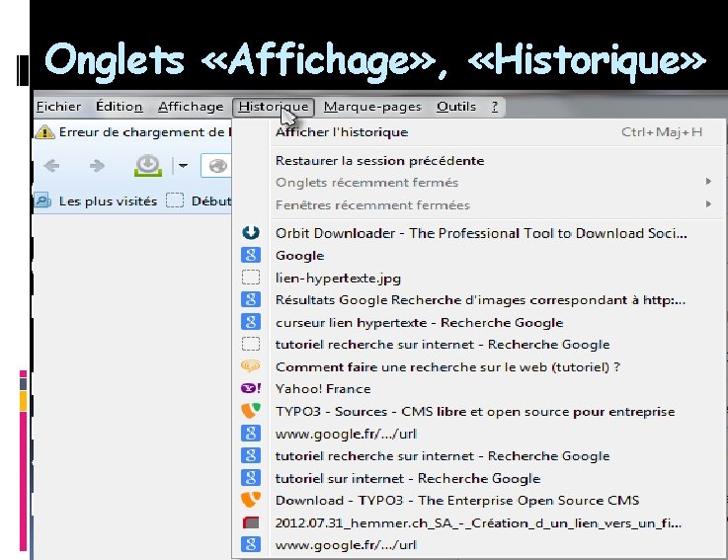This screenshot has width=728, height=560.
Task: Open the dropdown arrow beside download icon
Action: click(183, 165)
